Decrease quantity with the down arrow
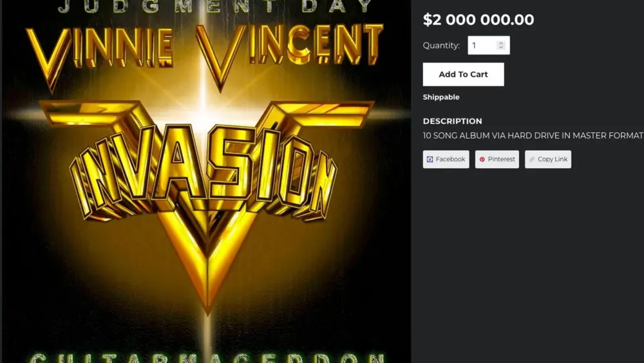 click(x=500, y=48)
